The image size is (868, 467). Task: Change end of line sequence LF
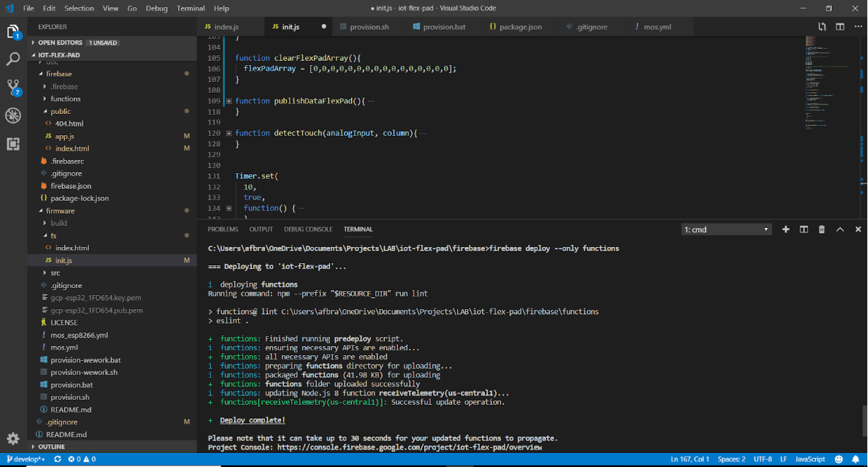coord(784,459)
